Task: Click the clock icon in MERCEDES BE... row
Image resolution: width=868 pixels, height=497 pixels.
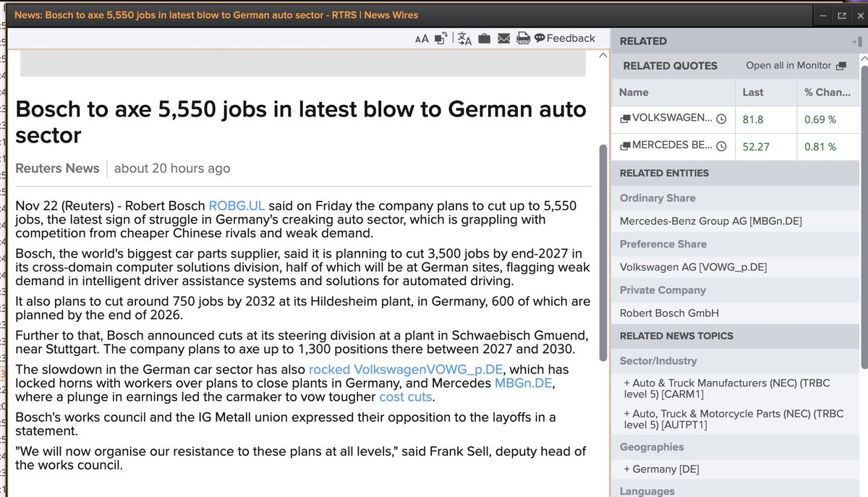Action: point(721,146)
